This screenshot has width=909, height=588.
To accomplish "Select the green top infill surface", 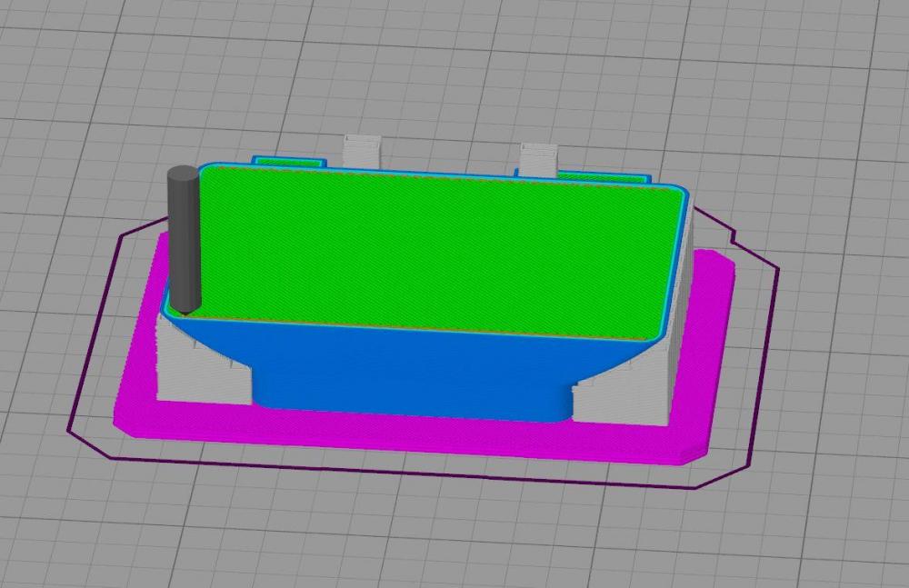I will tap(429, 254).
